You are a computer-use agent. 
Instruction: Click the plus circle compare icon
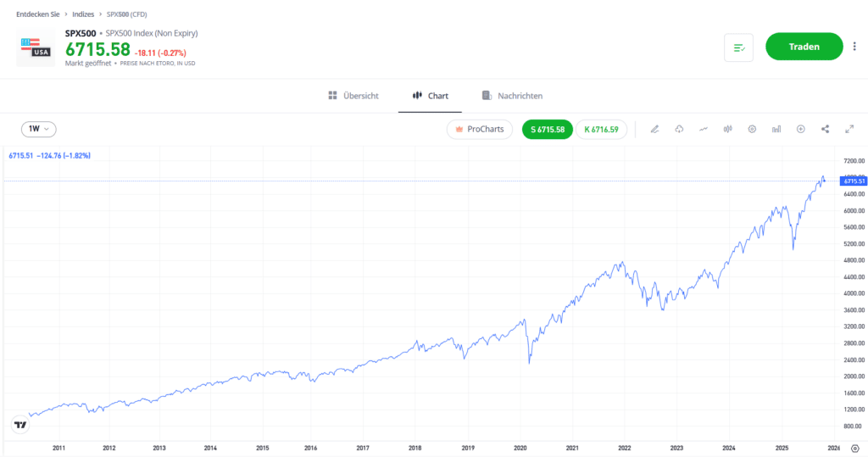[800, 130]
